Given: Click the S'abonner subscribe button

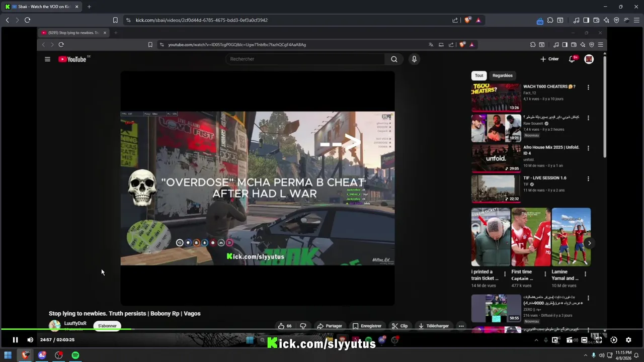Looking at the screenshot, I should pyautogui.click(x=107, y=326).
